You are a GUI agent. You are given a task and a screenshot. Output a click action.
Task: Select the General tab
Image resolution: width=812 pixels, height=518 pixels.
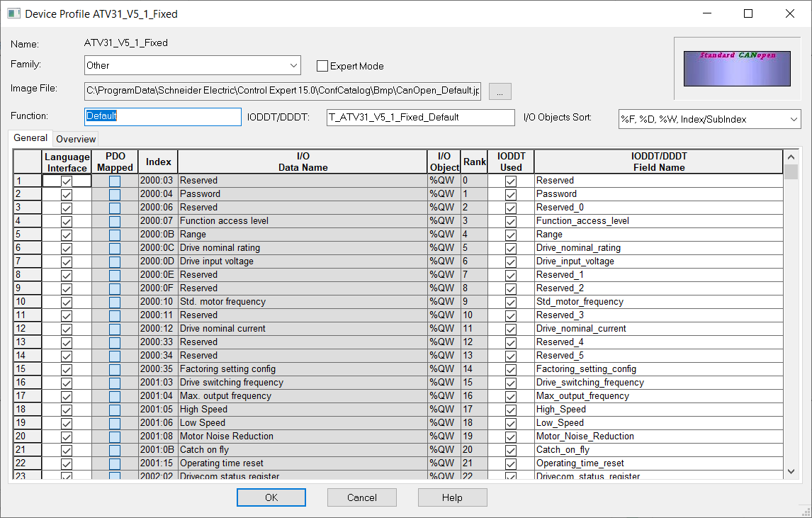30,137
